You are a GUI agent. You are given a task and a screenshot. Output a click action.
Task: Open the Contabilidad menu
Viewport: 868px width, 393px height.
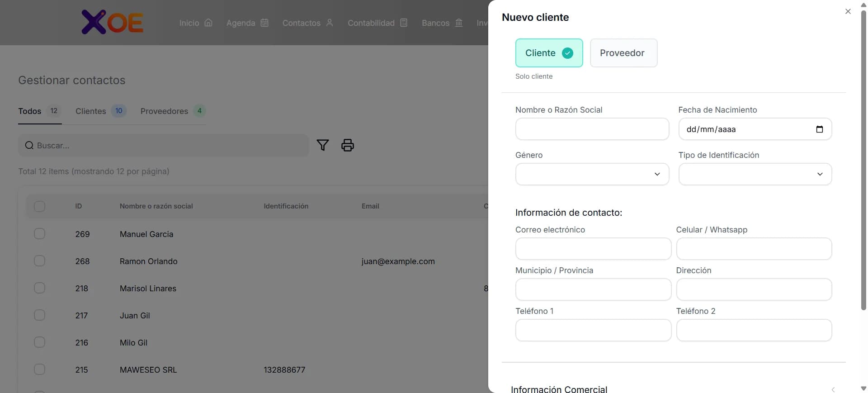point(377,23)
